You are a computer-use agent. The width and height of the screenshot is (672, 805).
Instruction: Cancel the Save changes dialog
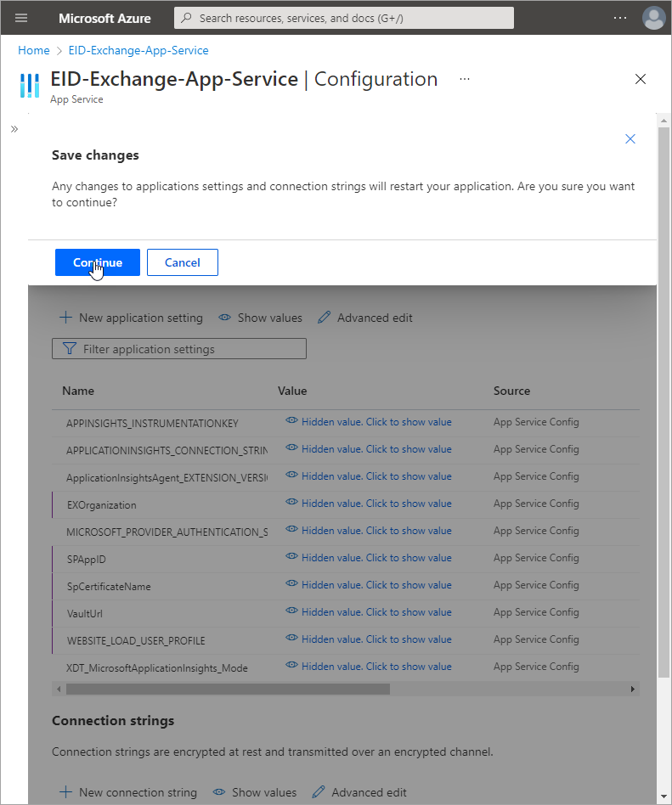pos(183,262)
